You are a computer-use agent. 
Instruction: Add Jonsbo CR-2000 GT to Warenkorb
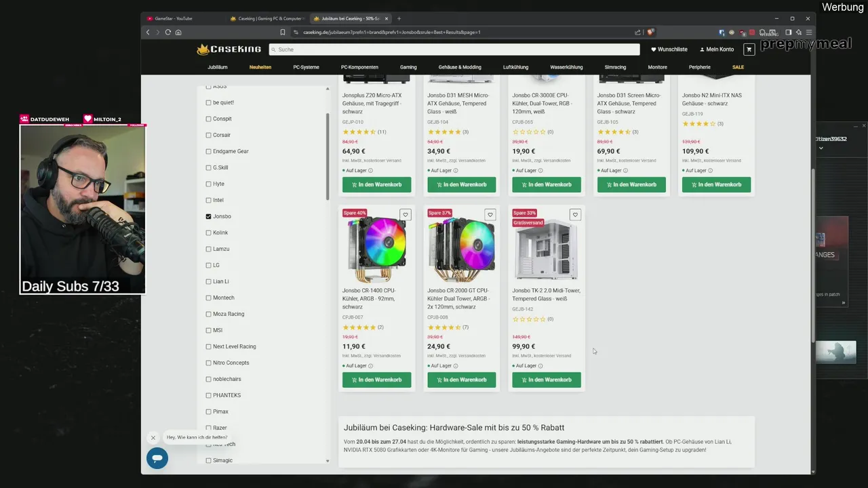[x=462, y=380]
